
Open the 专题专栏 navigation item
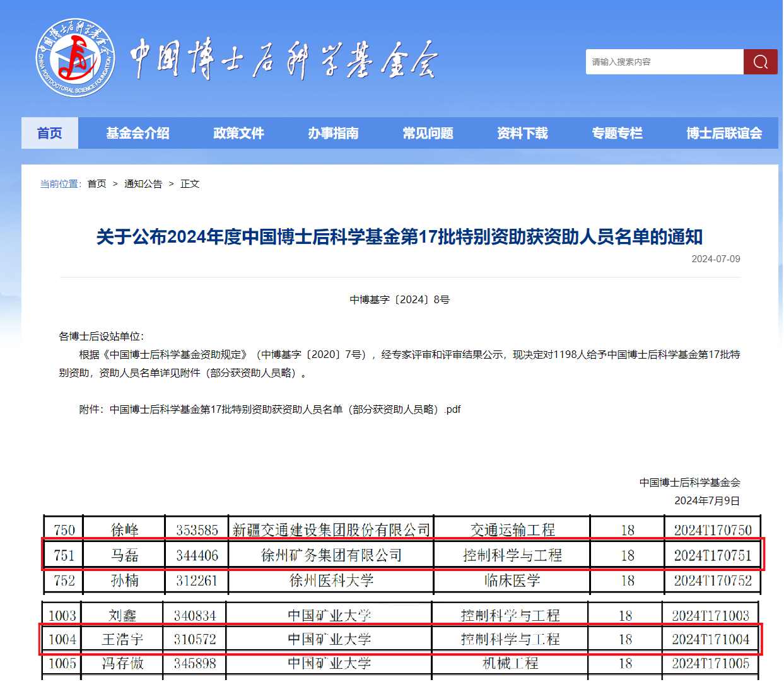tap(617, 133)
